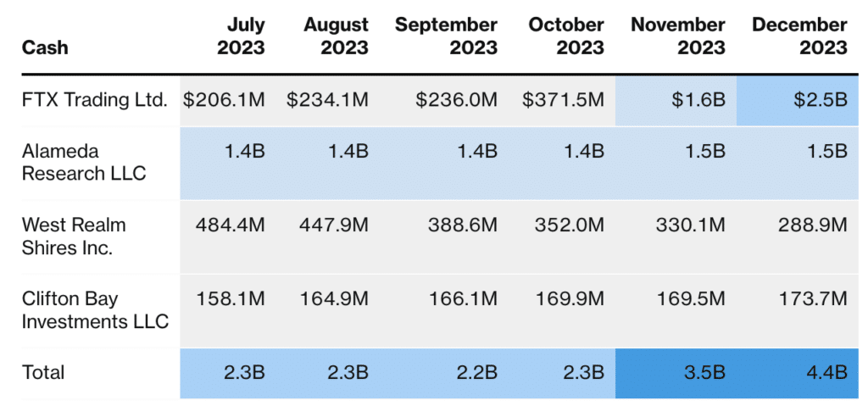Click the October 2023 column header
The width and height of the screenshot is (868, 406).
565,36
